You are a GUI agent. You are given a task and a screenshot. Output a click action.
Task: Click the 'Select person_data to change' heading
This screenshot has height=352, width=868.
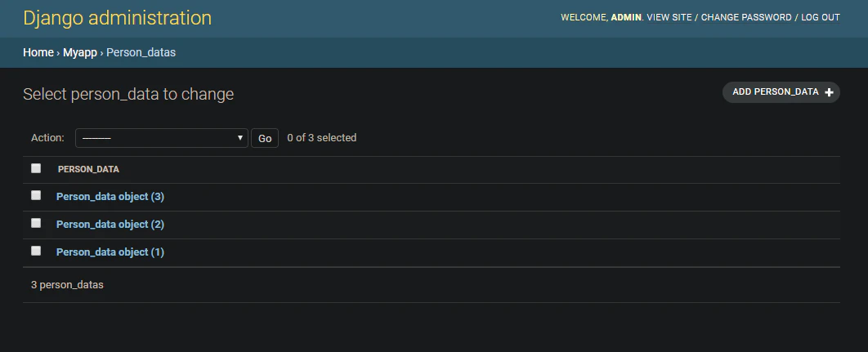click(x=128, y=94)
